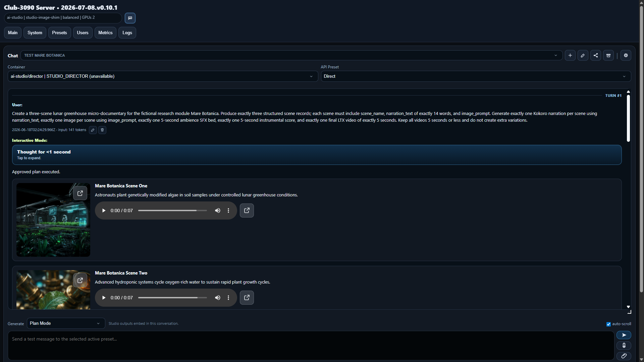Expand the Thought for <1 second panel
Image resolution: width=644 pixels, height=362 pixels.
click(x=317, y=155)
